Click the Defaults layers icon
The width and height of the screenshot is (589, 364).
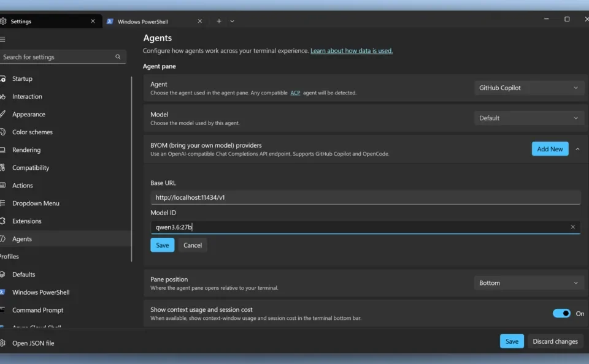pyautogui.click(x=2, y=275)
